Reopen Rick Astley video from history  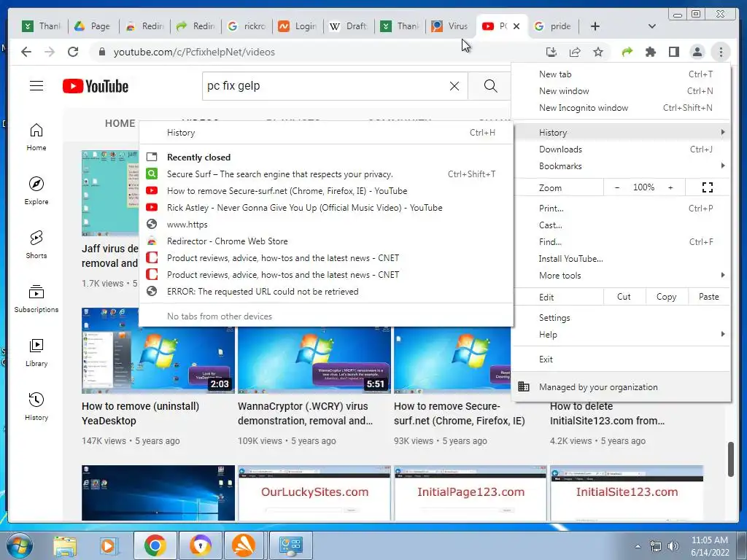pyautogui.click(x=326, y=208)
